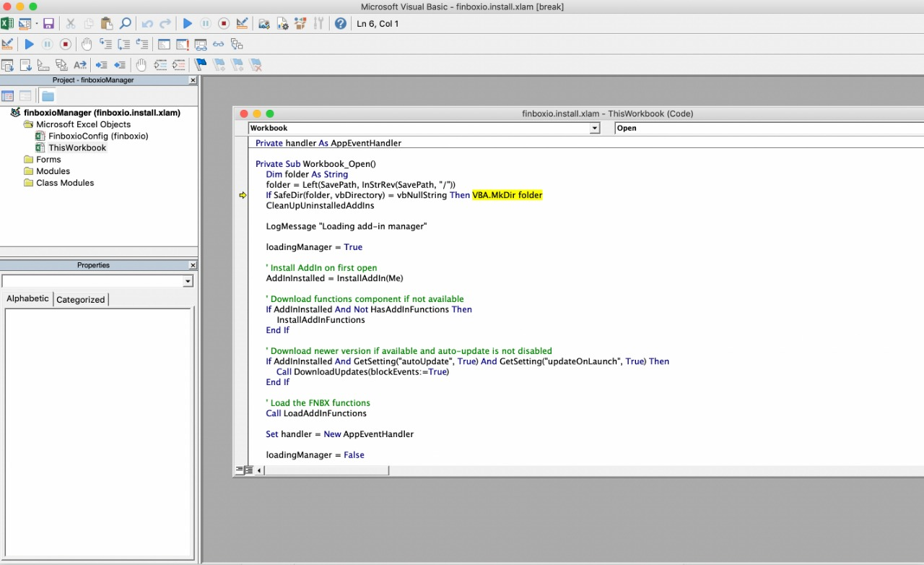Close the Properties panel

tap(193, 265)
